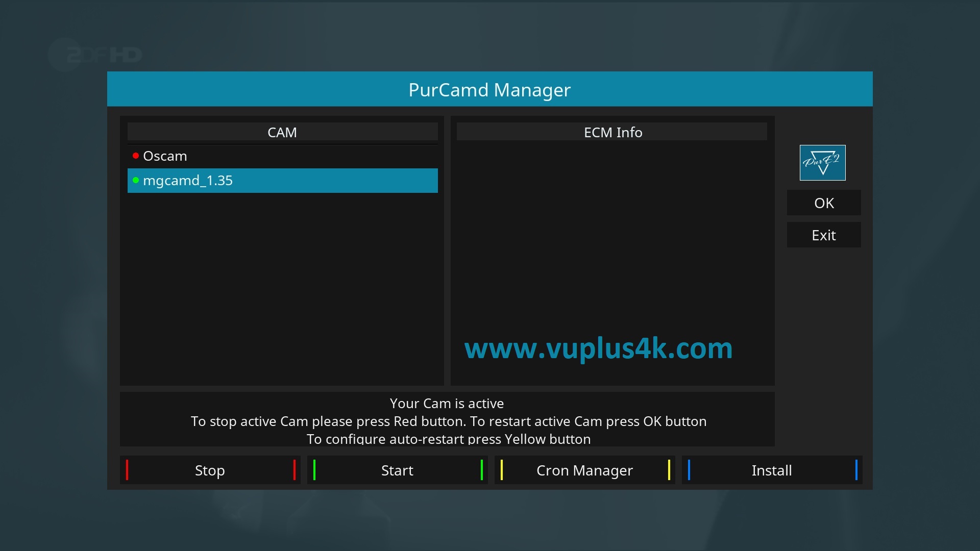
Task: Click the green marker left of Start
Action: click(x=314, y=470)
